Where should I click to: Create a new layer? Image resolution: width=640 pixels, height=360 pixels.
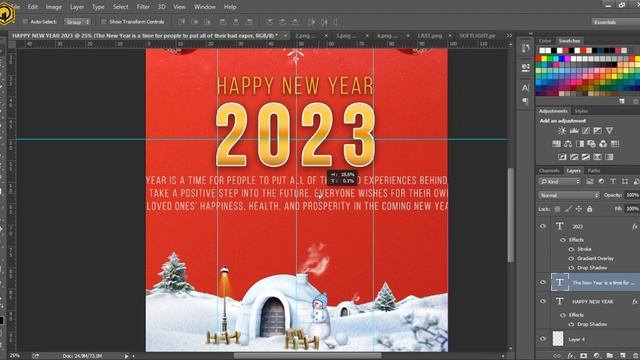tap(623, 356)
